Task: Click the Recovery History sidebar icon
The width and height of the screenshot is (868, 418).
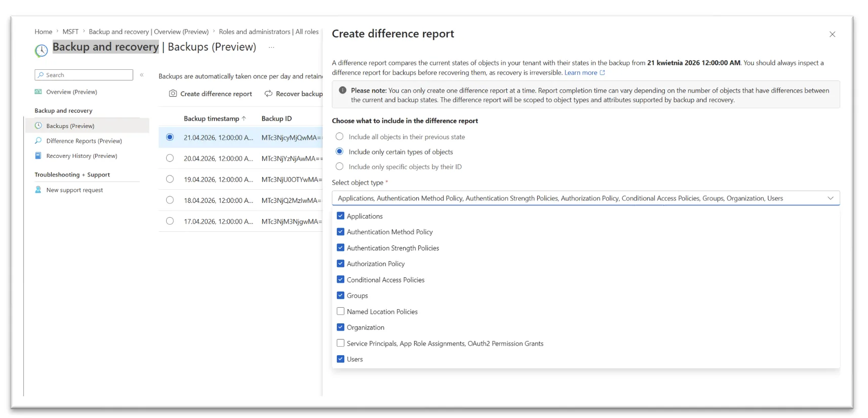Action: (x=38, y=156)
